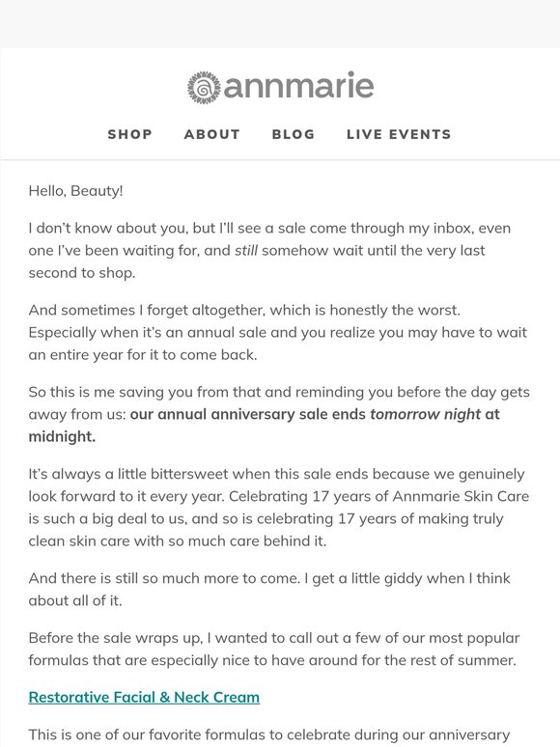The width and height of the screenshot is (560, 747).
Task: Click paragraph starting 'So this is me saving'
Action: coord(279,414)
